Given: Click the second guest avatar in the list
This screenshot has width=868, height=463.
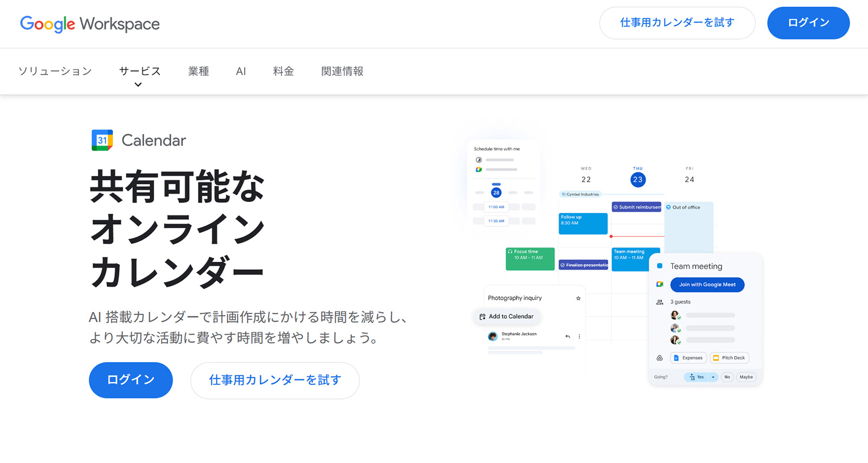Looking at the screenshot, I should click(x=675, y=328).
